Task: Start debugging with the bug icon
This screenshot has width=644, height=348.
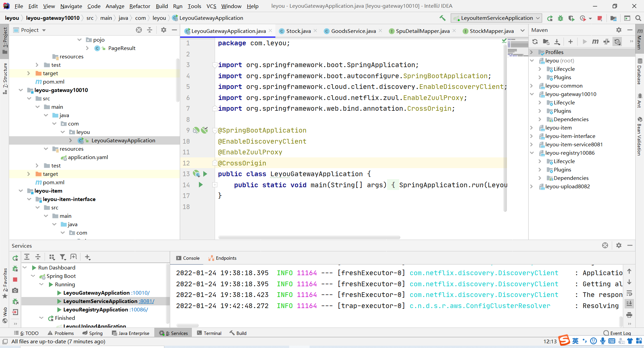Action: click(560, 18)
